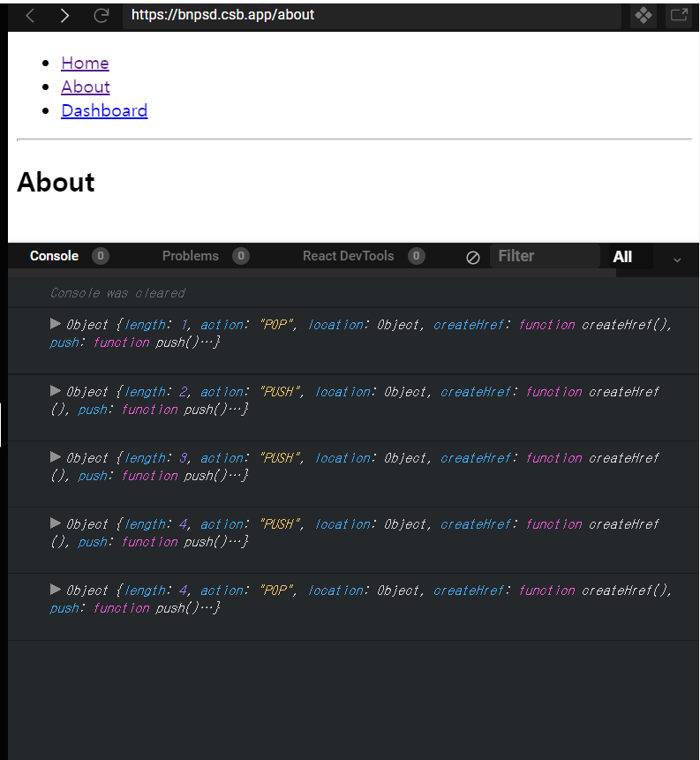Open preview in new window icon
Viewport: 700px width, 760px height.
[679, 16]
